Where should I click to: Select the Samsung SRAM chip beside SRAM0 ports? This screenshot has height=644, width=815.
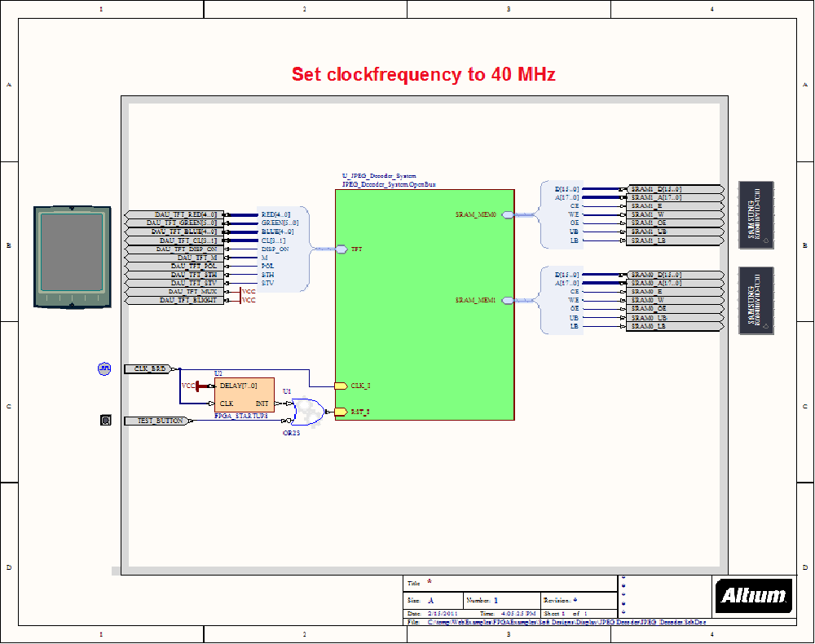(756, 301)
